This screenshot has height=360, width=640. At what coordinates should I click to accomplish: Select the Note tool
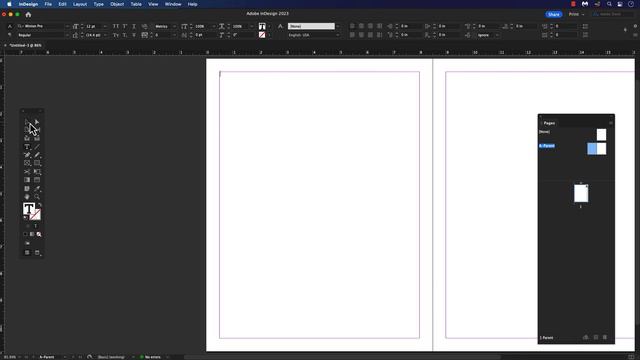pos(27,189)
